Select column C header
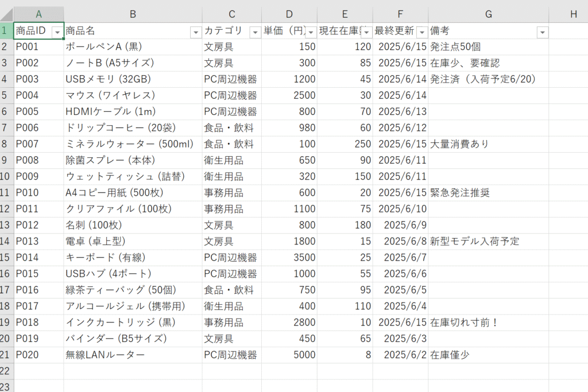Screen dimensions: 588x392 232,14
